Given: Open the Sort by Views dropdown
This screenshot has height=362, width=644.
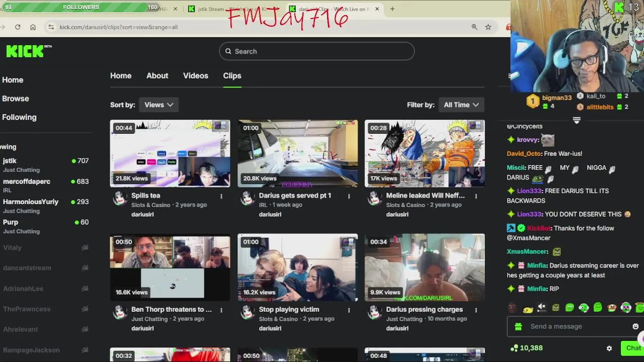Looking at the screenshot, I should [158, 105].
